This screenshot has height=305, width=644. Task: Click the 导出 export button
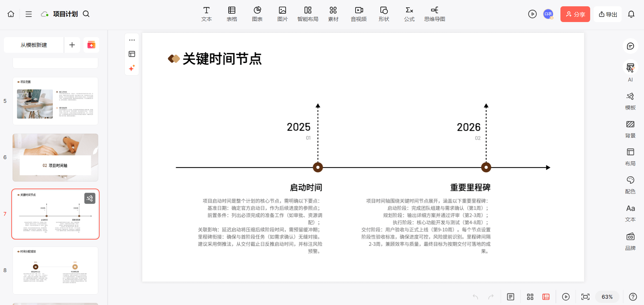(x=608, y=14)
